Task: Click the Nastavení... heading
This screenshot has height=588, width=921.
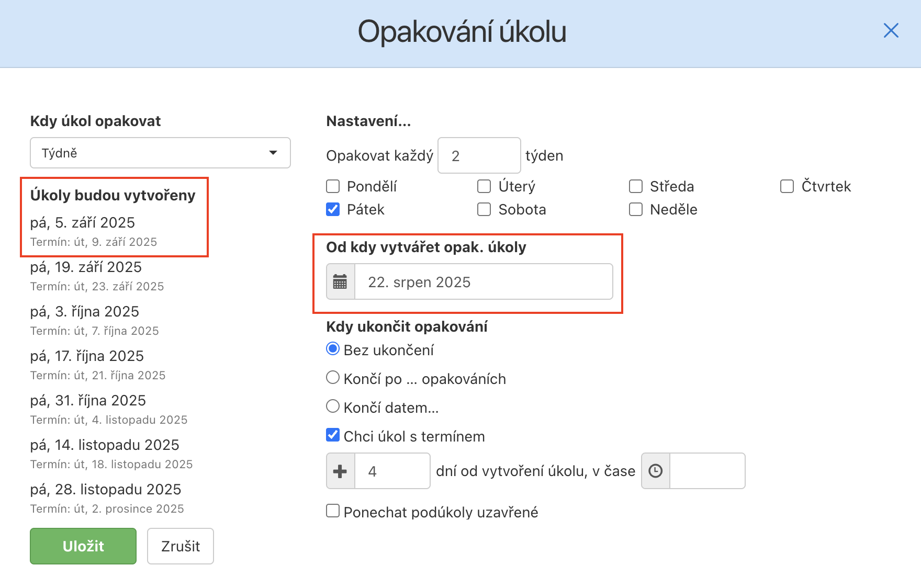Action: tap(368, 121)
